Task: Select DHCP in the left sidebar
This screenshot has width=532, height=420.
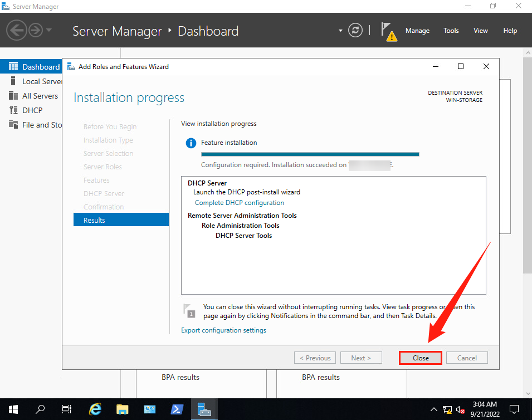Action: (x=32, y=110)
